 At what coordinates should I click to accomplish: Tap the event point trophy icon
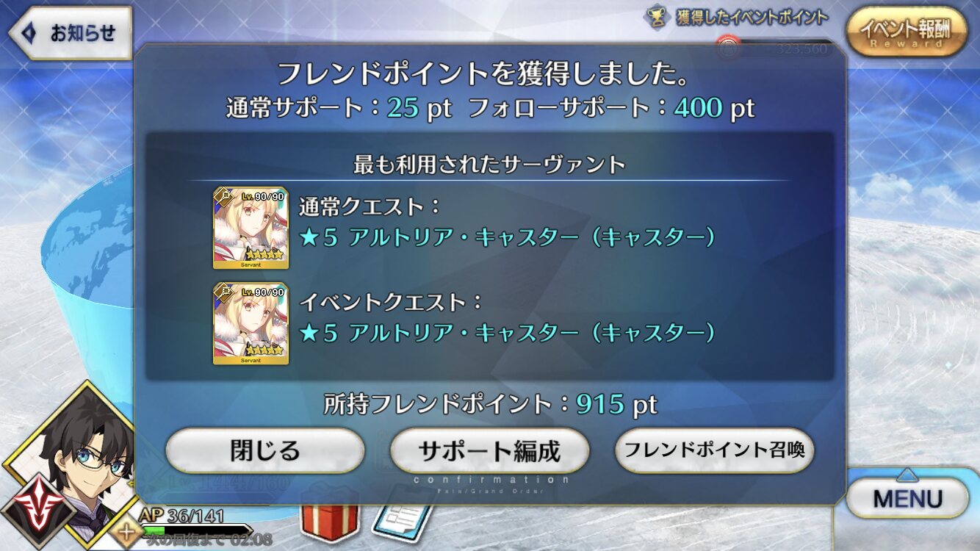point(657,17)
